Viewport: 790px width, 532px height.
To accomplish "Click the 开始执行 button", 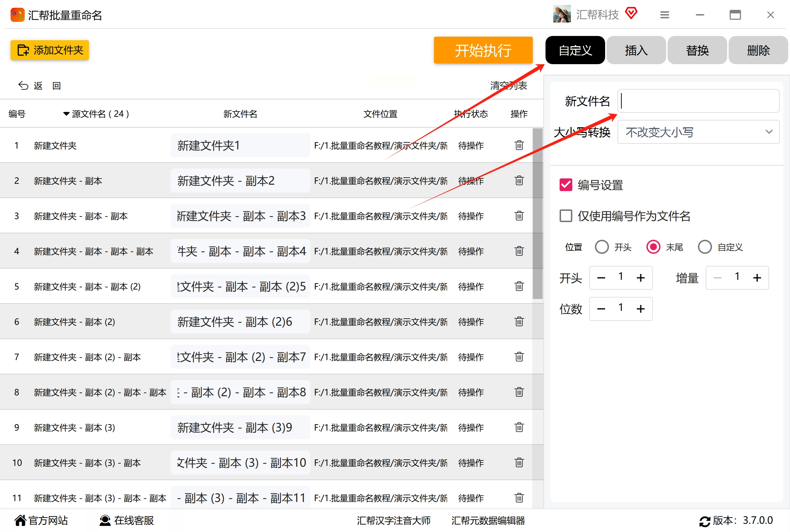I will point(483,50).
